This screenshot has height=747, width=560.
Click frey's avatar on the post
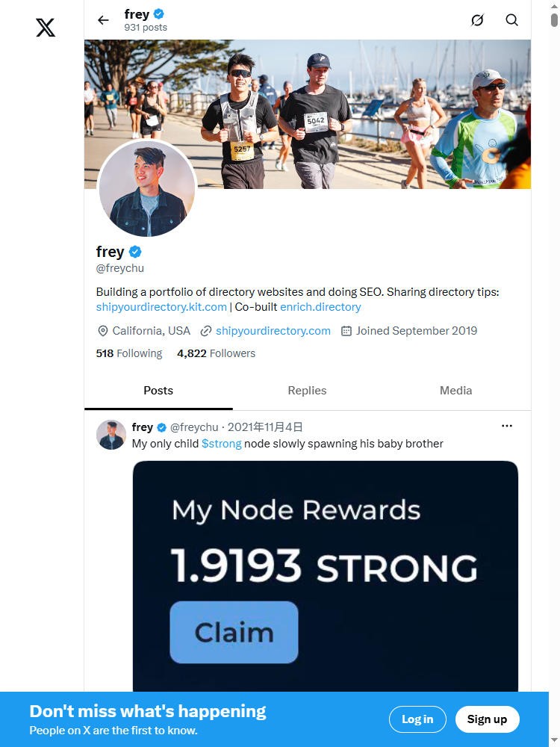(x=111, y=435)
